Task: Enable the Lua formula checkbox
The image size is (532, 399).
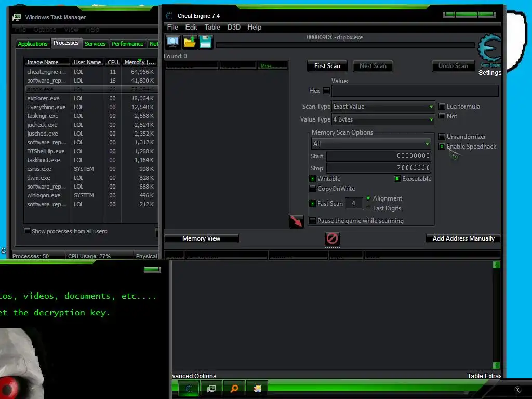Action: click(442, 107)
